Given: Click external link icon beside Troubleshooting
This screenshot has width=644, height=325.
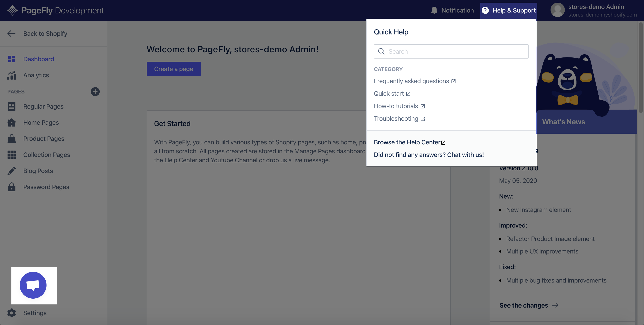Looking at the screenshot, I should point(422,119).
